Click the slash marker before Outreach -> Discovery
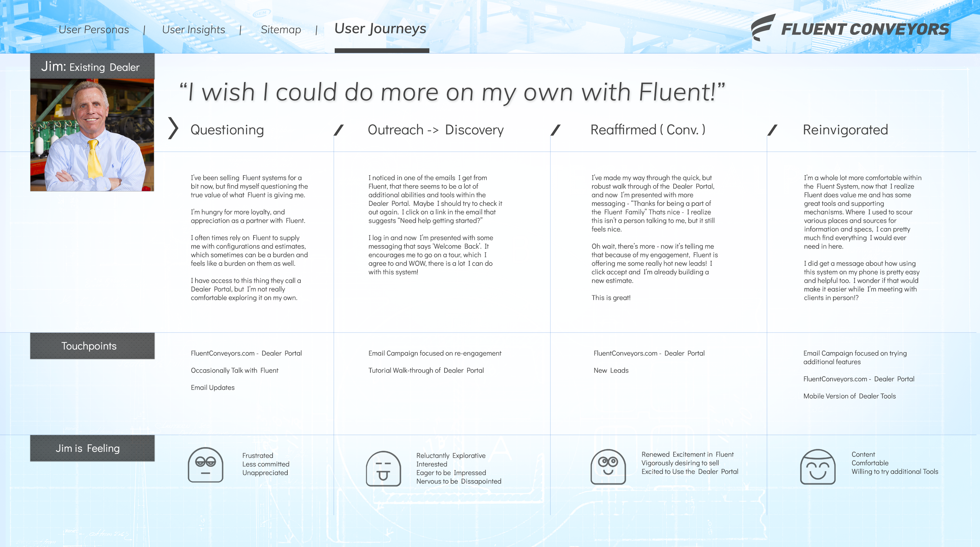The height and width of the screenshot is (547, 980). [339, 130]
